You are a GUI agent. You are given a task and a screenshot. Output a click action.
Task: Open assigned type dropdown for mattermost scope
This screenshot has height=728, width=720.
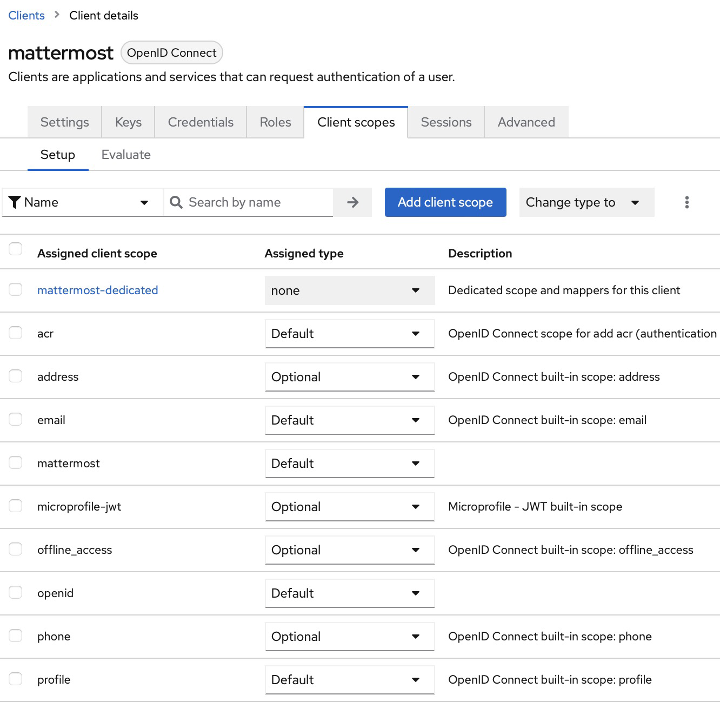(350, 464)
